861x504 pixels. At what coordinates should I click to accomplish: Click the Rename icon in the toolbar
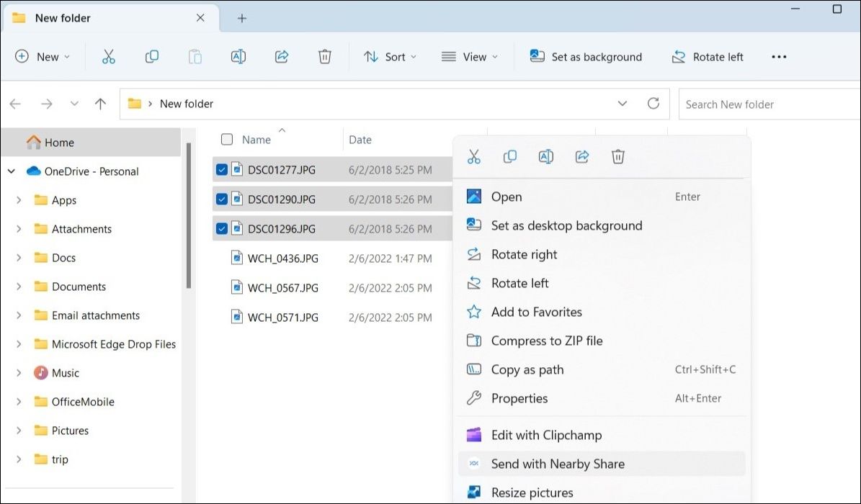point(238,56)
